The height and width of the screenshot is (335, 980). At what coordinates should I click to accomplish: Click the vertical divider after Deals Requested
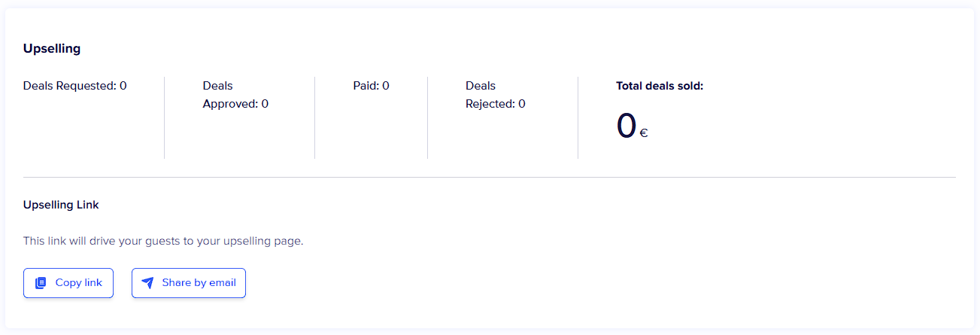(x=164, y=117)
